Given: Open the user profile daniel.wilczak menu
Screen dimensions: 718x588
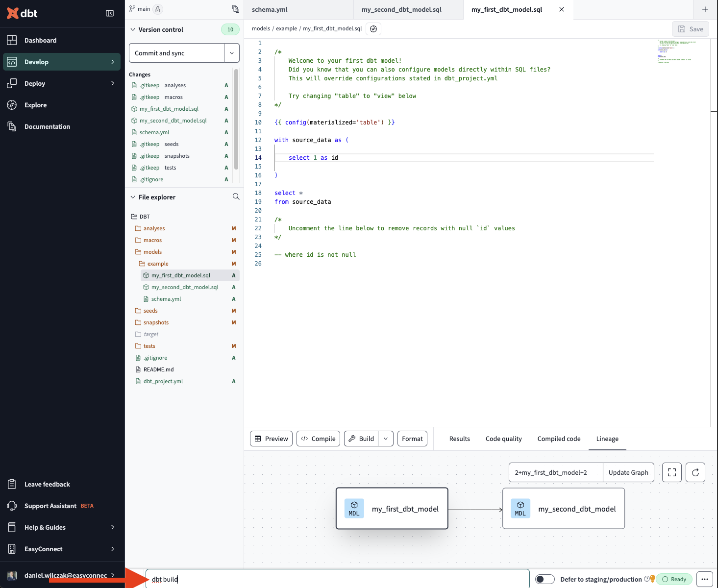Looking at the screenshot, I should 62,575.
